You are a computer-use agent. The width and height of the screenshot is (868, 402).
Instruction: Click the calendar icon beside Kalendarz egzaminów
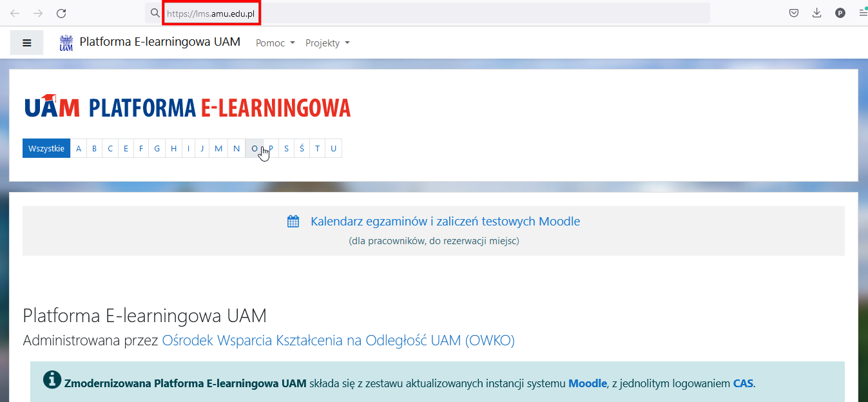click(x=293, y=220)
